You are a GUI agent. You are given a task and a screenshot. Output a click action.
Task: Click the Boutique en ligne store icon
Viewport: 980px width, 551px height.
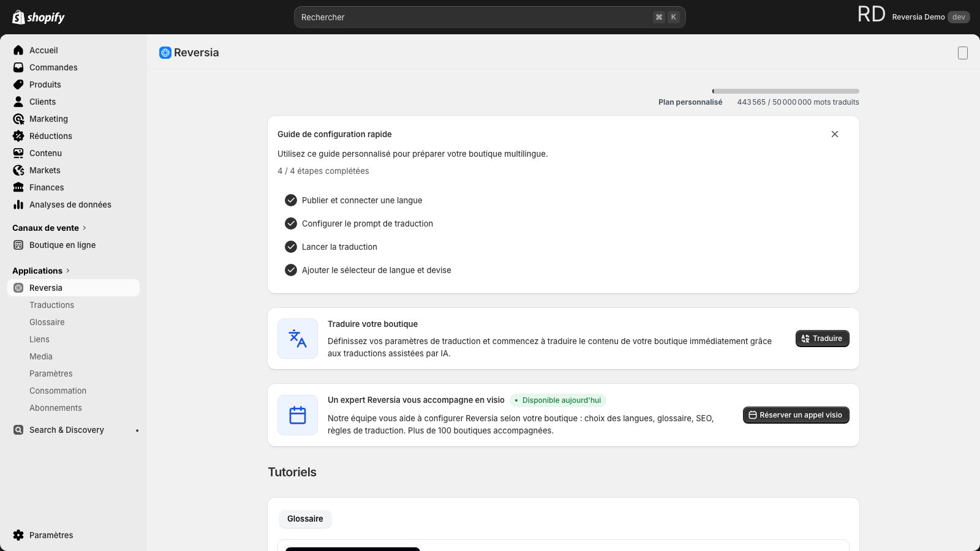click(x=18, y=245)
